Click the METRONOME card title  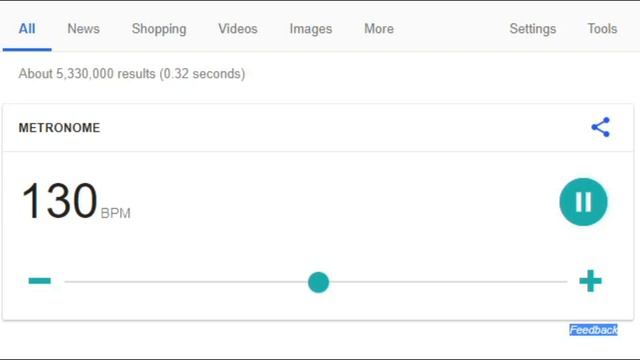click(x=59, y=128)
